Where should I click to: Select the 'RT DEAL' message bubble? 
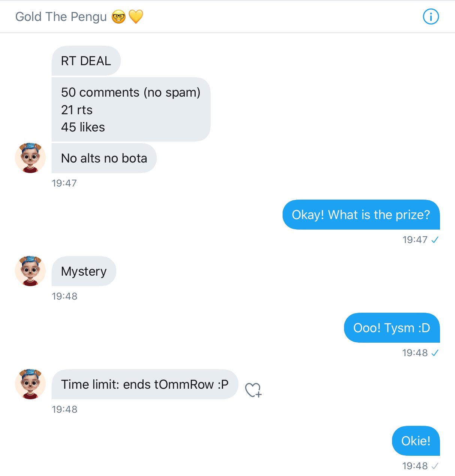click(86, 61)
